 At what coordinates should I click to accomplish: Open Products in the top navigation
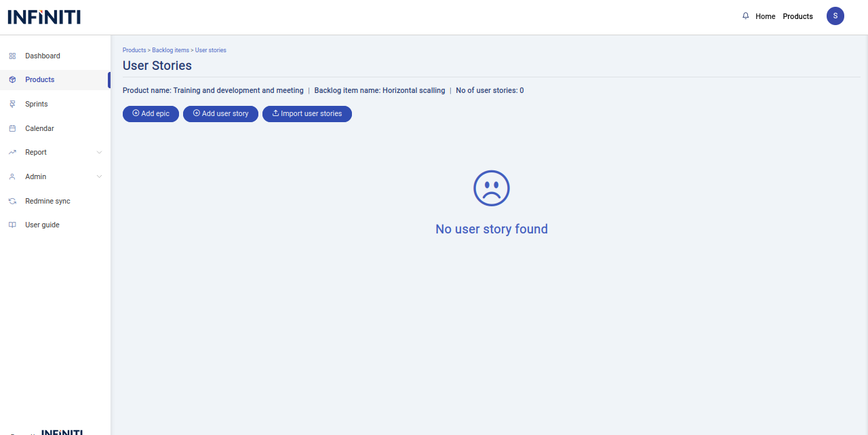point(797,16)
